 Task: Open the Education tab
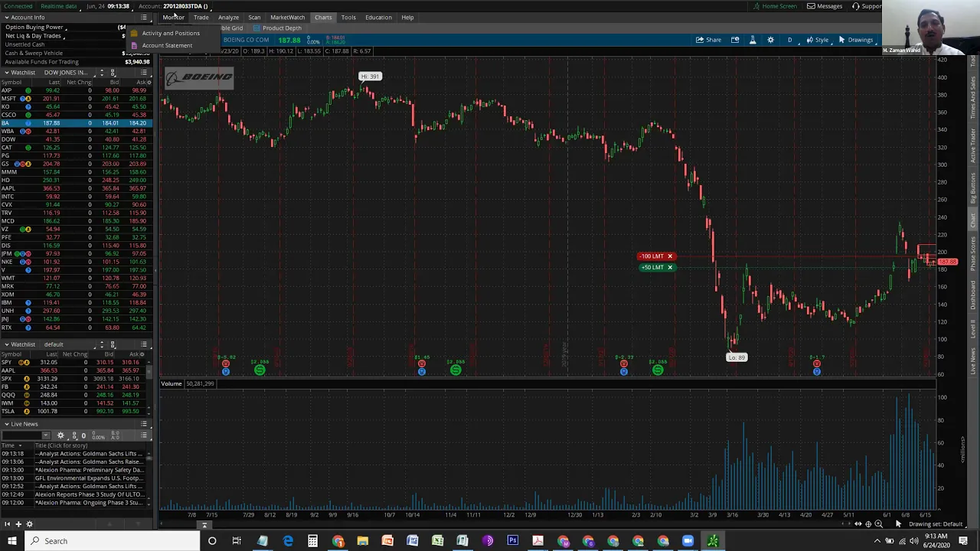point(378,17)
